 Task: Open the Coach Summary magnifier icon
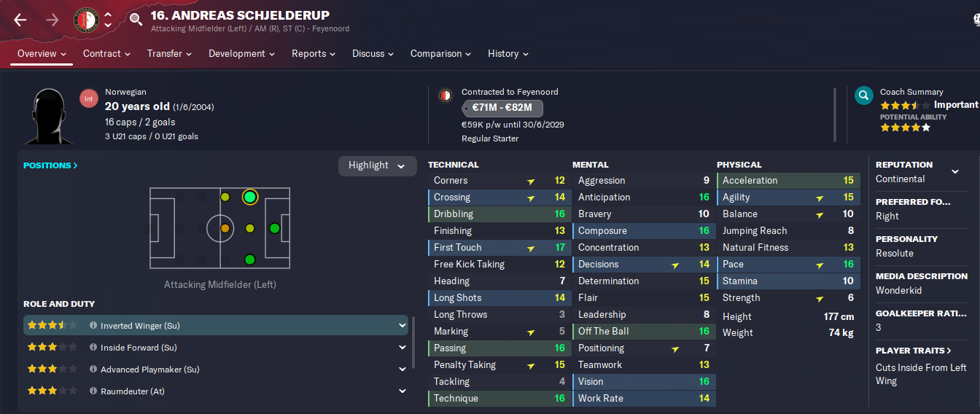pos(863,95)
